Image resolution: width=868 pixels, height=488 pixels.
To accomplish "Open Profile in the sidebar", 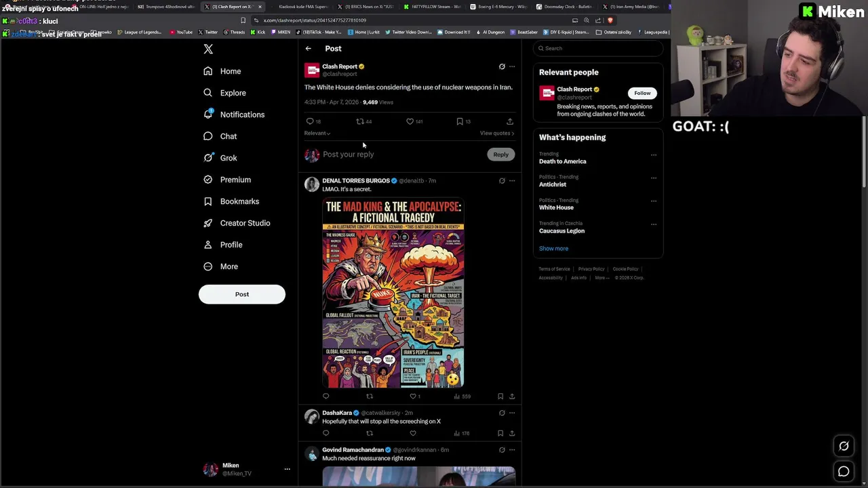I will (x=222, y=245).
